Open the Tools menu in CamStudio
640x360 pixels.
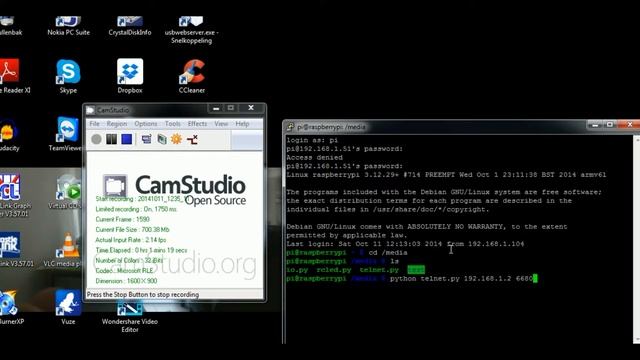[173, 124]
